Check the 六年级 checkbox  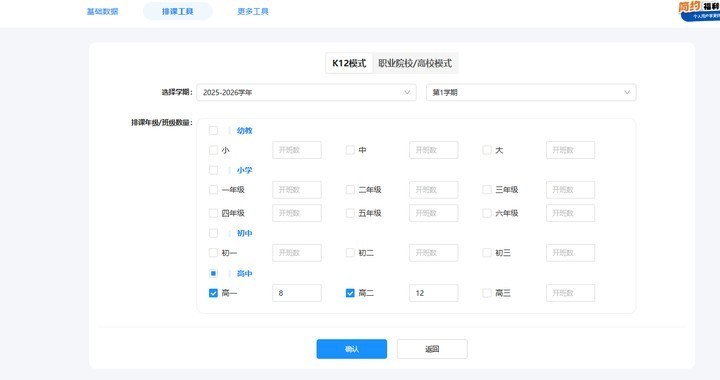[x=487, y=213]
